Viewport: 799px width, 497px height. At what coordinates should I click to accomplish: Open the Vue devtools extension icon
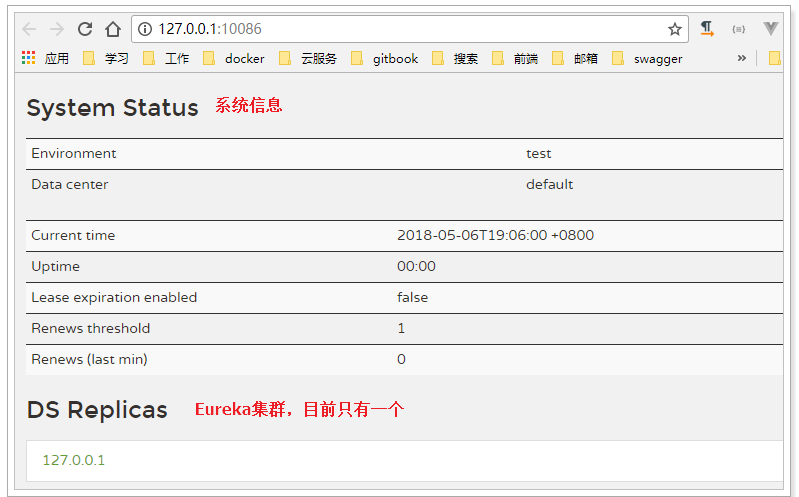coord(770,29)
